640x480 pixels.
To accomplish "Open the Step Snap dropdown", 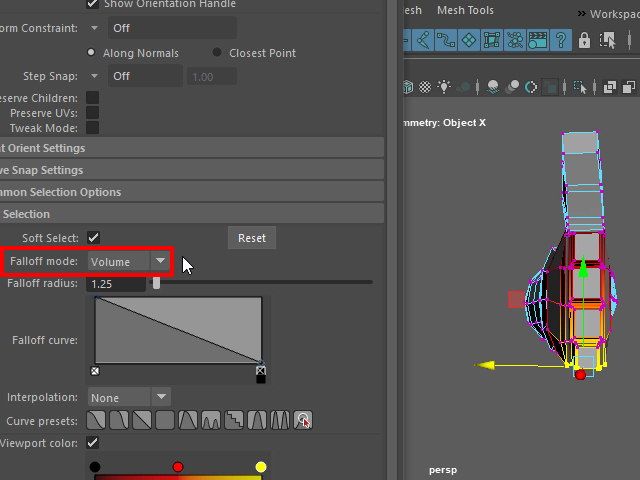I will 95,76.
